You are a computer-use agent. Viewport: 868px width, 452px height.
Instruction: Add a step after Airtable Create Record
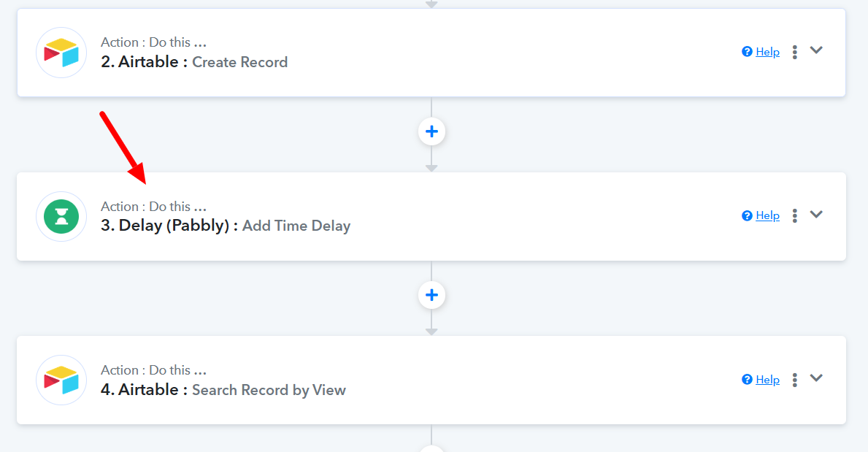click(431, 131)
